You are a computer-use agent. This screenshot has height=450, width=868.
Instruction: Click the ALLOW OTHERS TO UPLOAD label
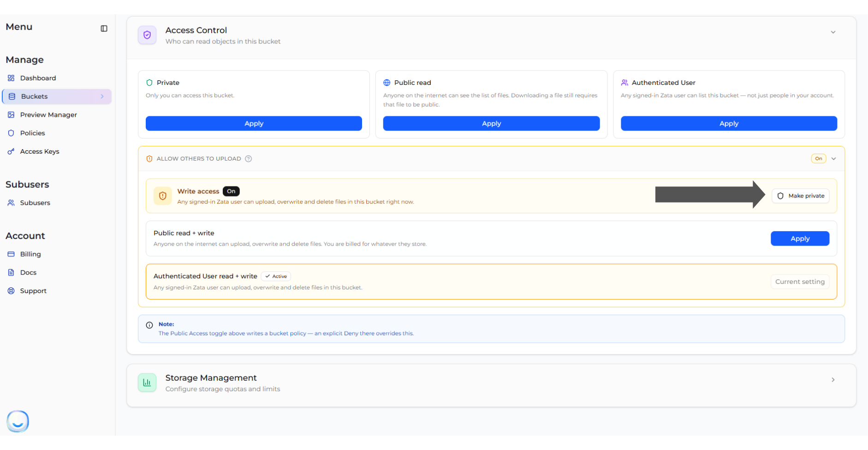[x=199, y=159]
